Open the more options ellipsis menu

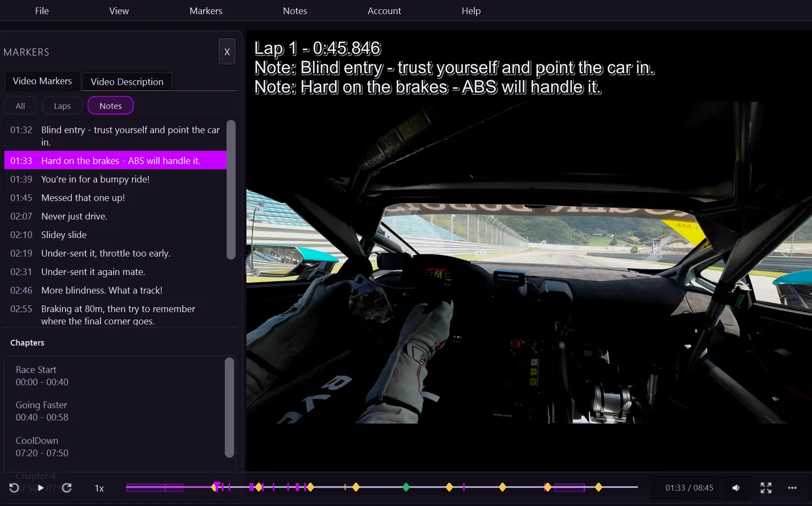(792, 488)
